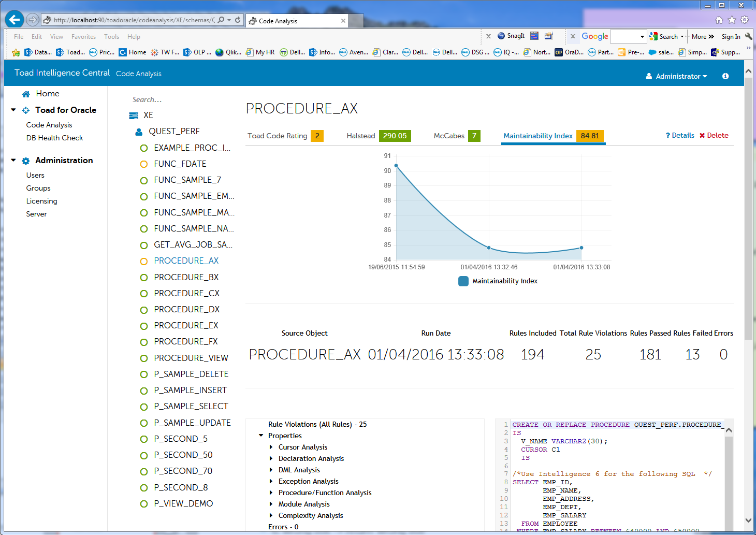This screenshot has width=756, height=535.
Task: Expand Procedure/Function Analysis node
Action: pyautogui.click(x=271, y=493)
